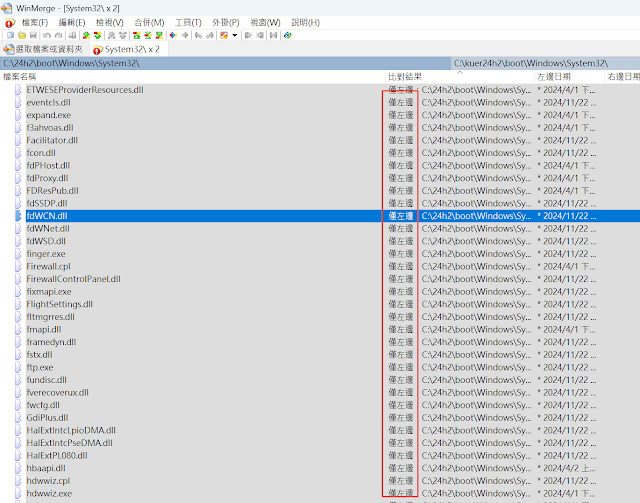Select the framedyn.dll file
This screenshot has width=640, height=503.
point(51,342)
